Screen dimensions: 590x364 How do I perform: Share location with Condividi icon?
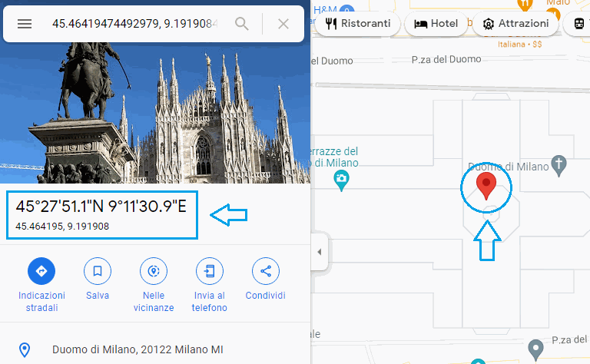266,271
